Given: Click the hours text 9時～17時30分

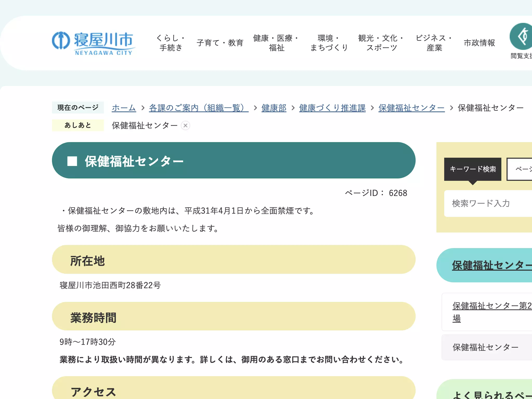Looking at the screenshot, I should (88, 342).
